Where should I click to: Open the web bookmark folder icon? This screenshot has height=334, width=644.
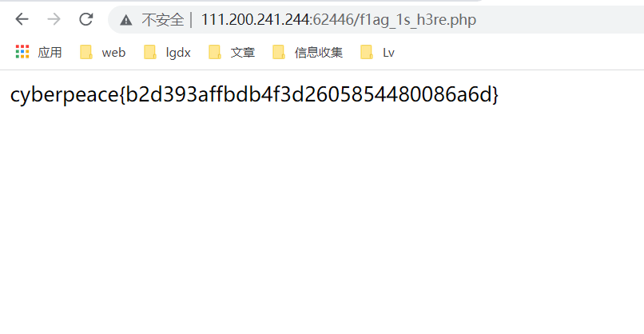pyautogui.click(x=86, y=52)
